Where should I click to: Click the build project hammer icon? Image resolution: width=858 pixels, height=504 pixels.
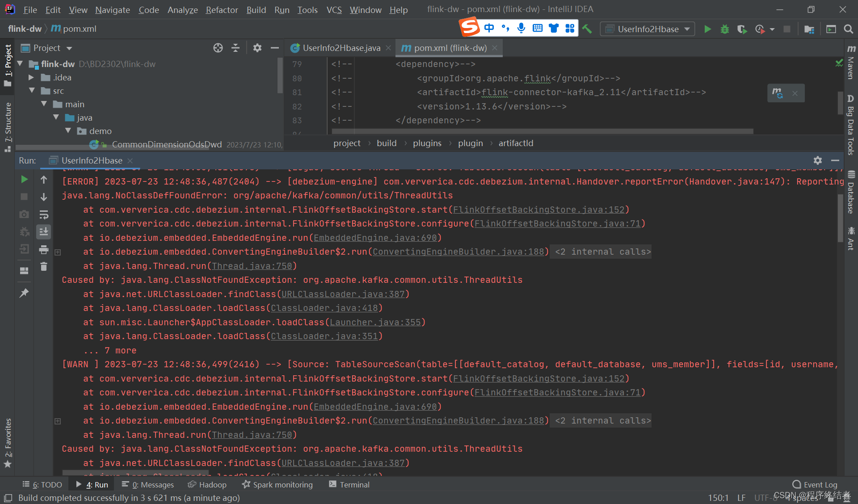587,29
